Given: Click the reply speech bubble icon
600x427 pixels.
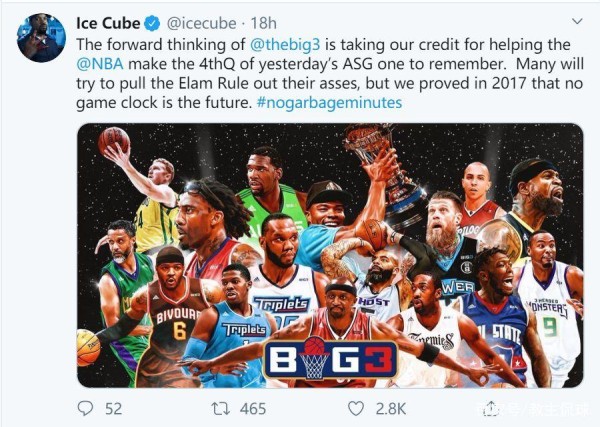Looking at the screenshot, I should 85,408.
